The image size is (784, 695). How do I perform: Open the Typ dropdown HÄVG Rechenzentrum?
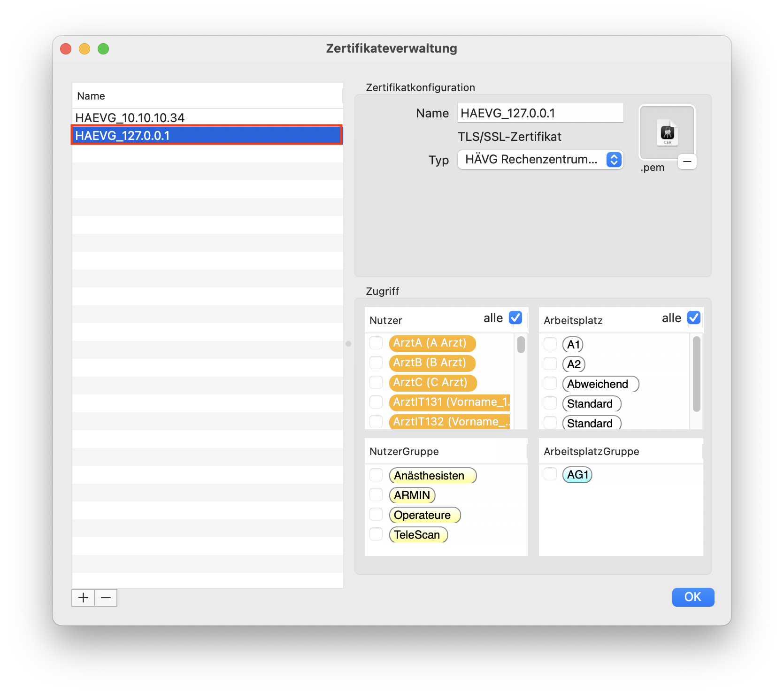point(540,160)
